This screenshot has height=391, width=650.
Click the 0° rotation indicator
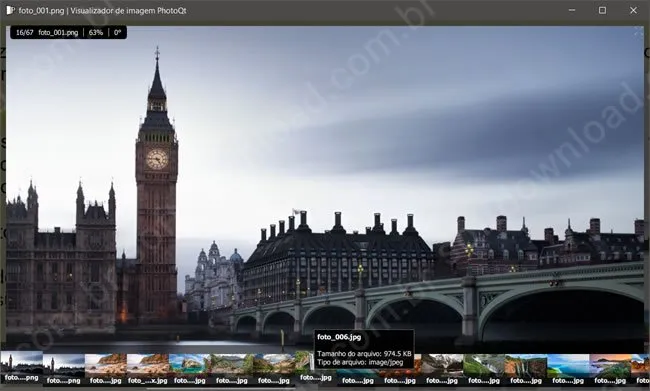tap(117, 32)
